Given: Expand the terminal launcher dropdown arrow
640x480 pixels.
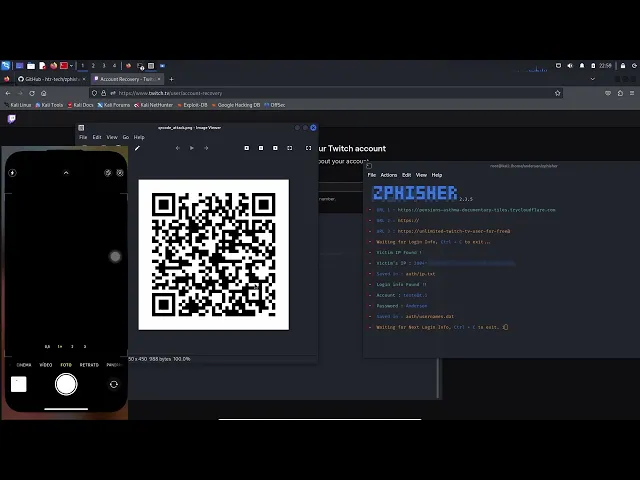Looking at the screenshot, I should (x=71, y=66).
